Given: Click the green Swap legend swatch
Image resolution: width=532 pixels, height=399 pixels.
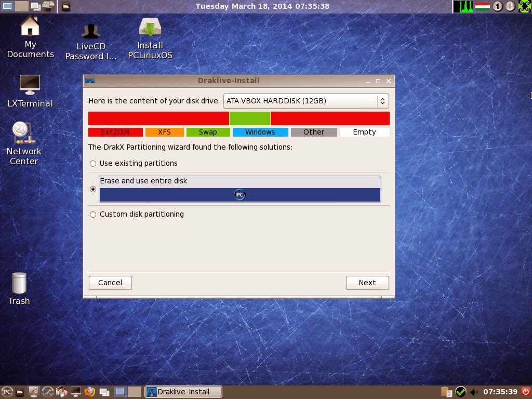Looking at the screenshot, I should pos(208,132).
